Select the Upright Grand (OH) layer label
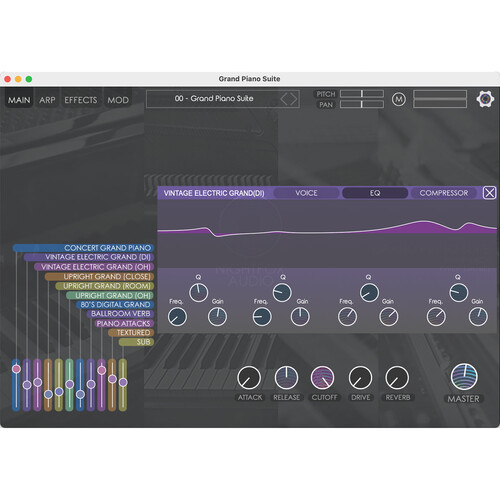This screenshot has width=500, height=500. 110,295
